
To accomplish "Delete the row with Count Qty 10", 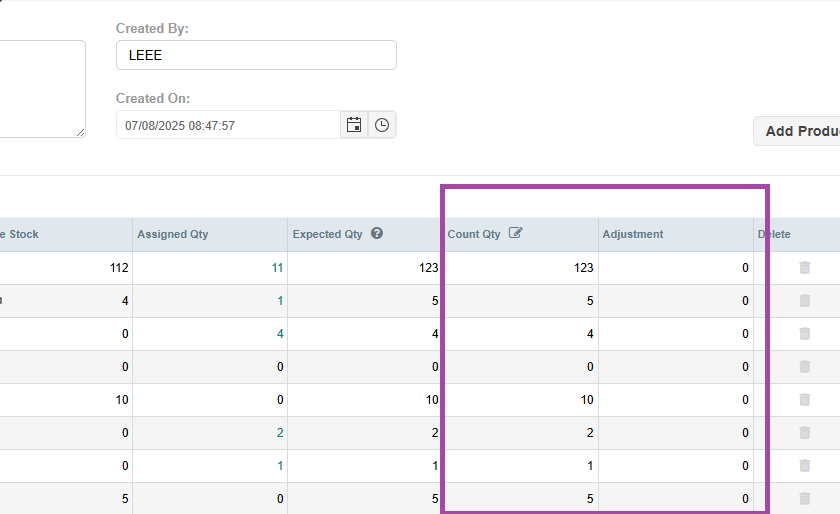I will [804, 400].
